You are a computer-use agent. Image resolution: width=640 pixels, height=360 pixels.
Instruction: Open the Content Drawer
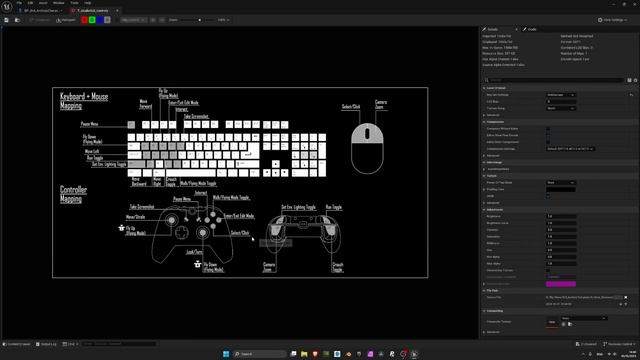[x=17, y=344]
